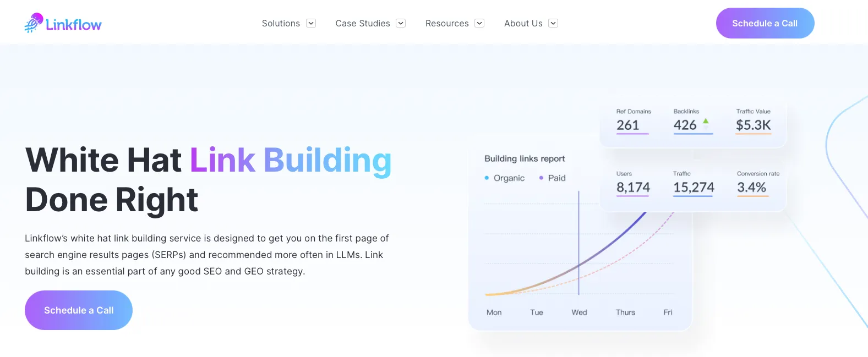Image resolution: width=868 pixels, height=357 pixels.
Task: Select the Organic legend dot
Action: [486, 178]
